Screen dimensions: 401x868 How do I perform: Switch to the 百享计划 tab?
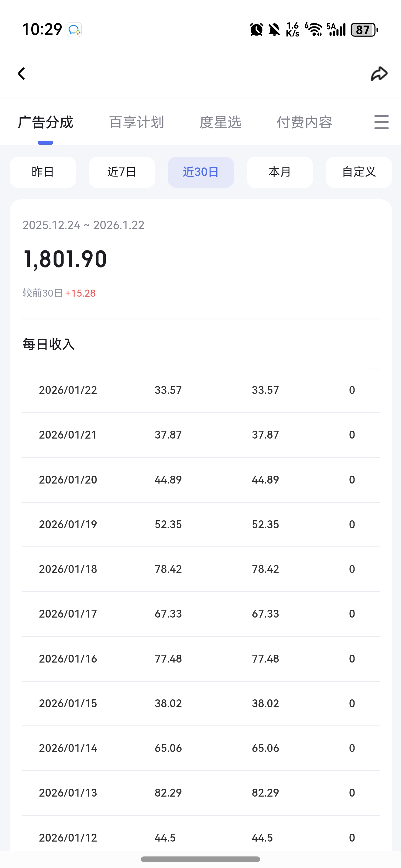pyautogui.click(x=136, y=122)
